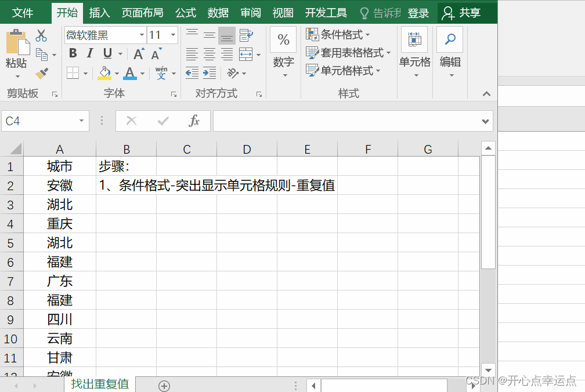This screenshot has width=585, height=392.
Task: Switch to the 公式 tab
Action: click(186, 13)
